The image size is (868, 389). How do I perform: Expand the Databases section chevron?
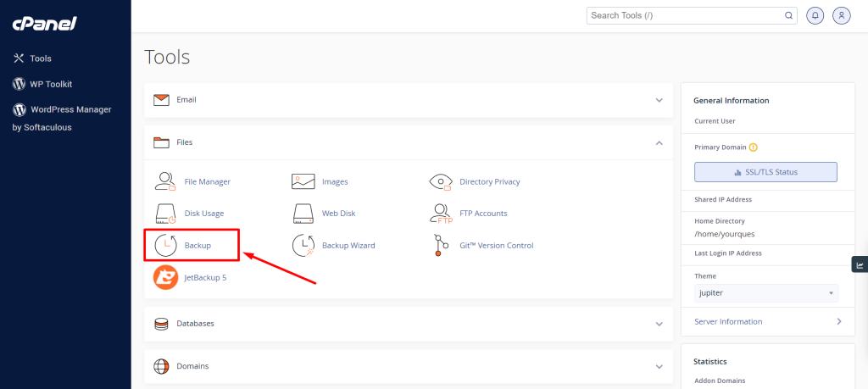tap(659, 324)
